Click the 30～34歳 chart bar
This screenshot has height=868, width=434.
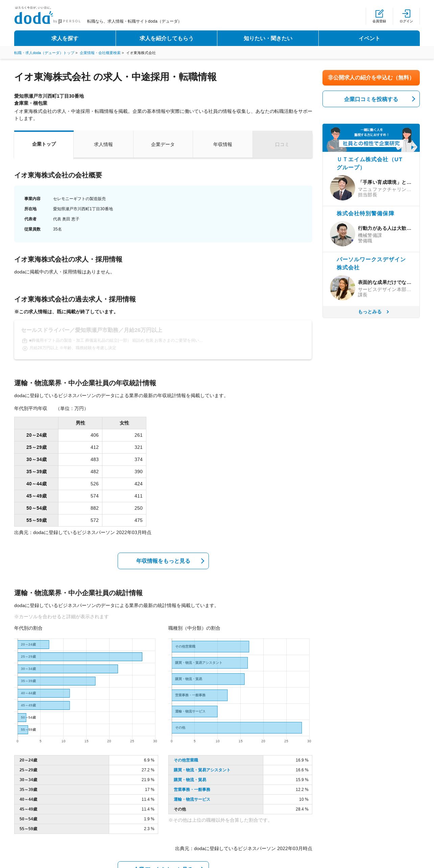pos(68,669)
